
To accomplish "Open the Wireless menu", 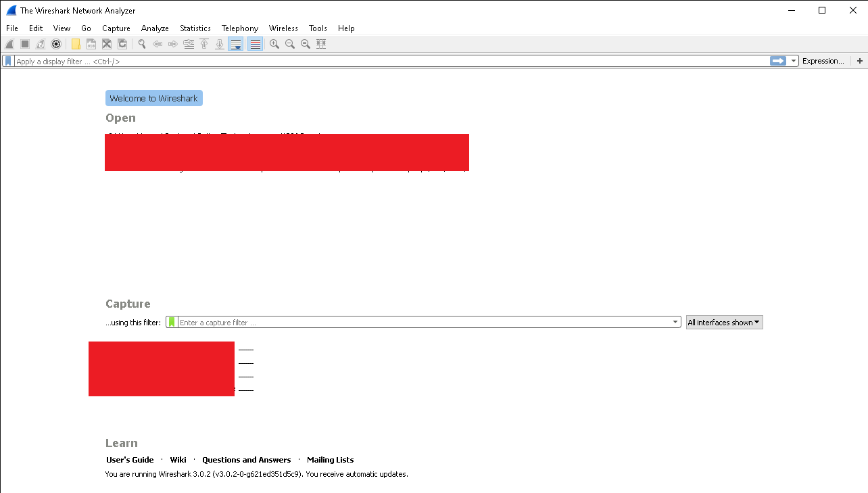I will click(x=283, y=28).
